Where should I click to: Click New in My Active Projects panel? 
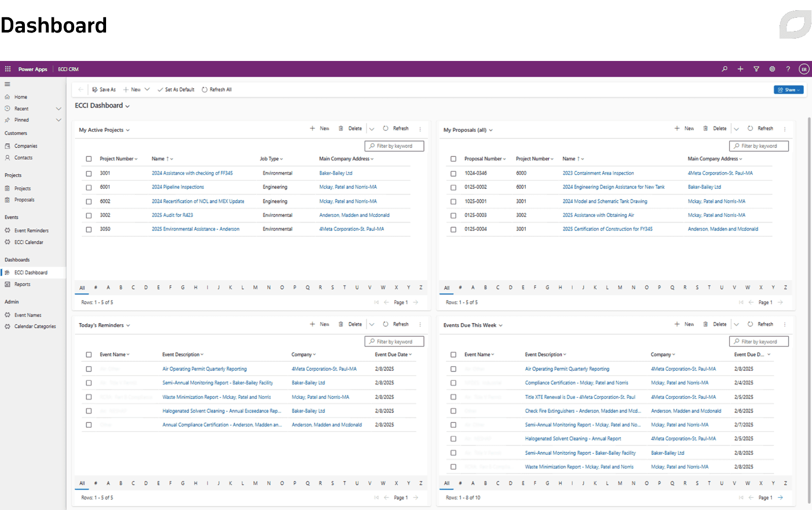320,129
